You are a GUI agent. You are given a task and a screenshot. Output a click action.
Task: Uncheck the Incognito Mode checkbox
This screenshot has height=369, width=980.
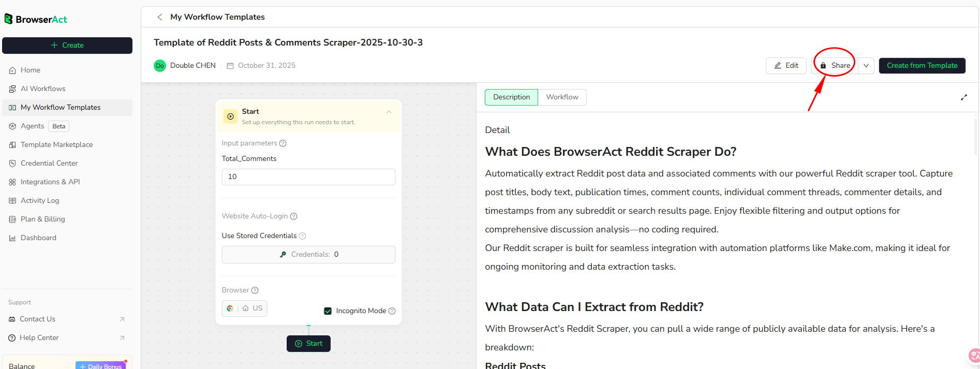(x=328, y=311)
